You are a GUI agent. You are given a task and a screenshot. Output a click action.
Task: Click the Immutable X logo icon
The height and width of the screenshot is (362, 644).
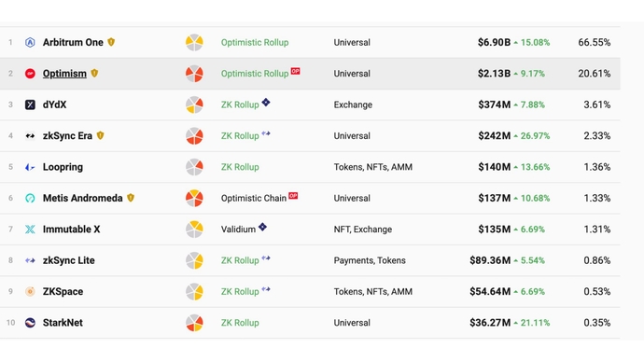pyautogui.click(x=30, y=229)
